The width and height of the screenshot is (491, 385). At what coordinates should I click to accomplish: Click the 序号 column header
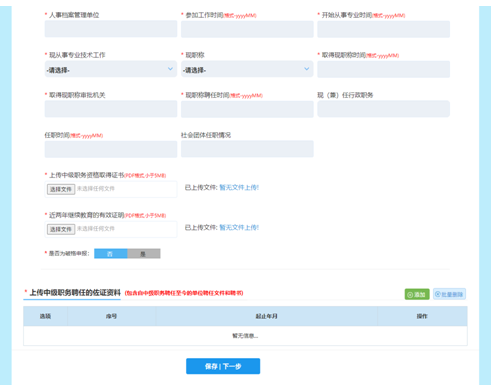[111, 316]
